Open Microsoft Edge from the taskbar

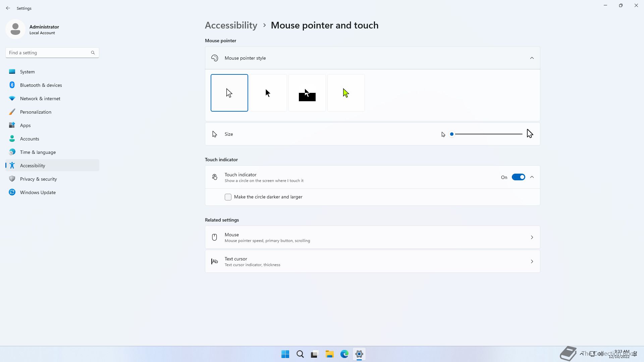pyautogui.click(x=344, y=354)
